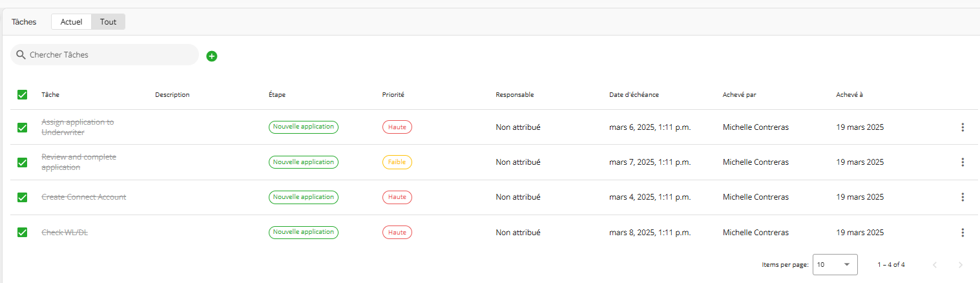Sort by Date d'échéance column header
The height and width of the screenshot is (283, 980).
(x=634, y=95)
